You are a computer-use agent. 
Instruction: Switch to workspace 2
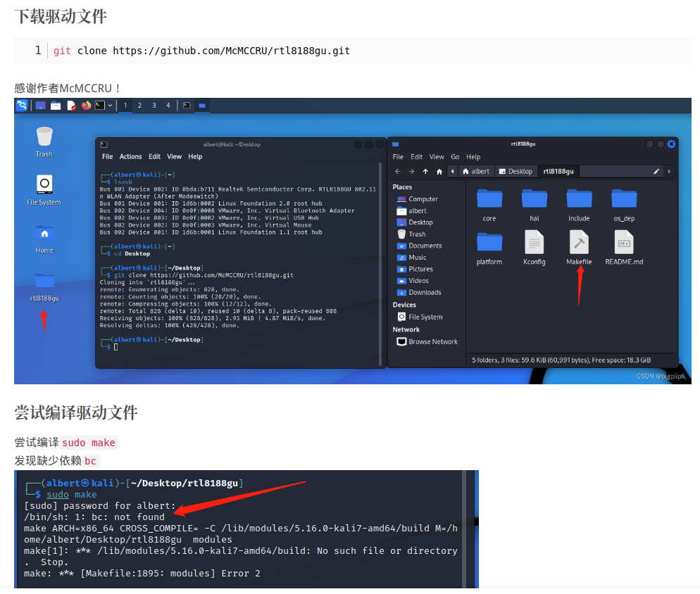click(139, 106)
